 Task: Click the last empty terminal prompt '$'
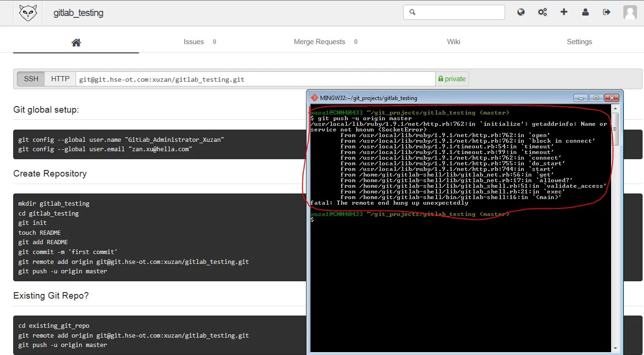(x=312, y=220)
